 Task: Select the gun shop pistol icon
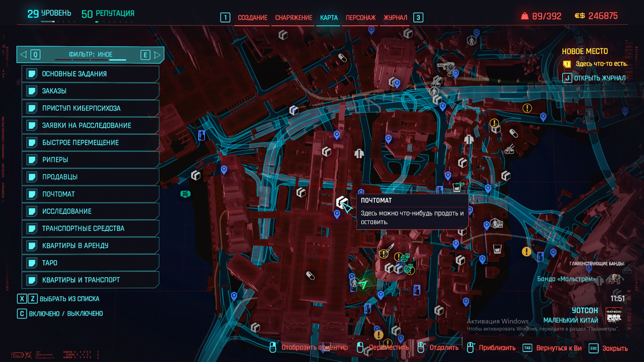[x=445, y=67]
